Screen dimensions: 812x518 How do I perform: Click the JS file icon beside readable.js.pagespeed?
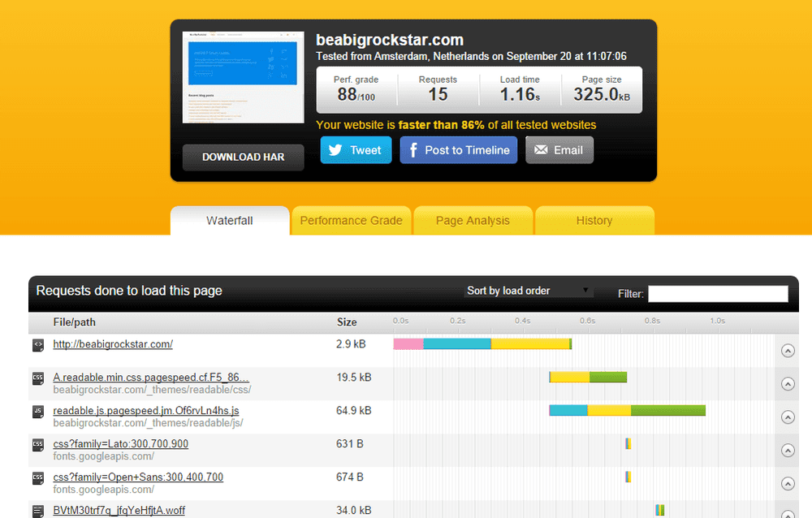38,412
